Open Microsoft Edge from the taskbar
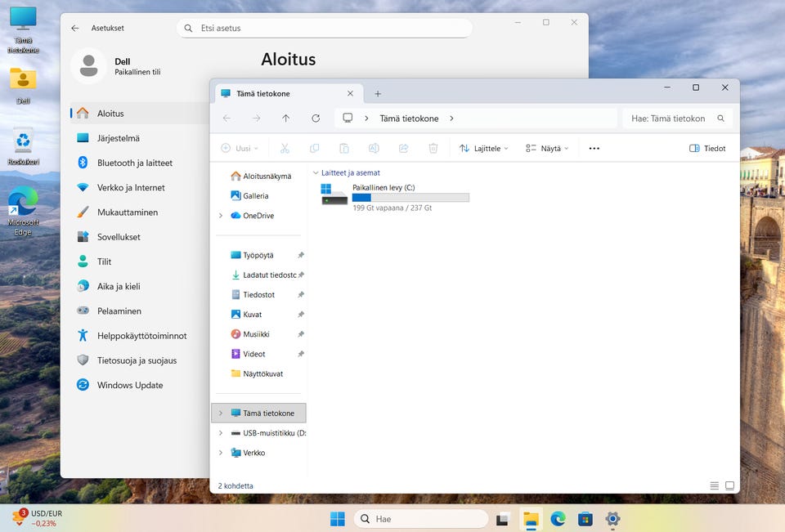Screen dimensions: 785x532 click(x=558, y=519)
